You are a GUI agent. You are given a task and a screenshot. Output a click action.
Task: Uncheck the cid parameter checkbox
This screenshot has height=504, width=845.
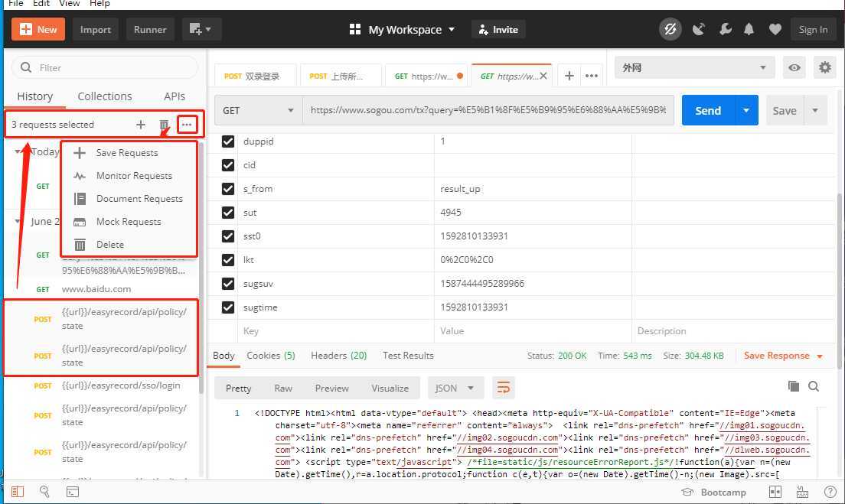(x=228, y=164)
